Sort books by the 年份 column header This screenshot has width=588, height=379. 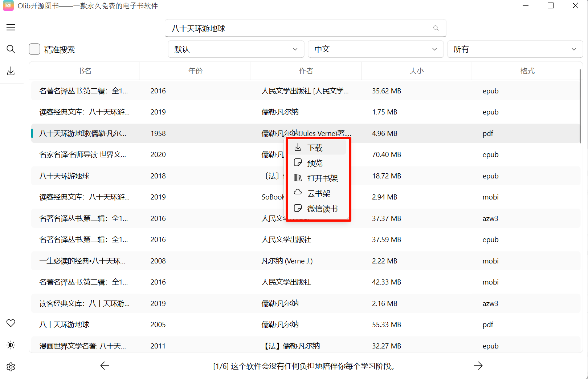tap(195, 70)
